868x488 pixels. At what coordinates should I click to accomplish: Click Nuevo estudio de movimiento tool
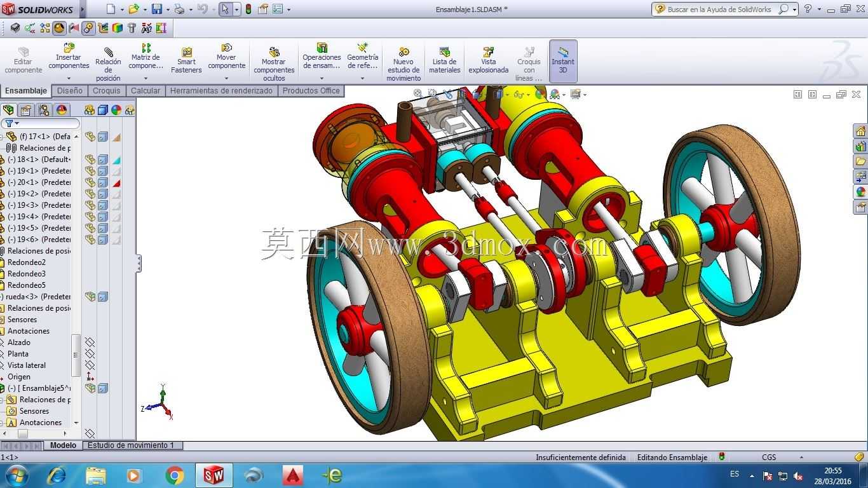tap(403, 65)
